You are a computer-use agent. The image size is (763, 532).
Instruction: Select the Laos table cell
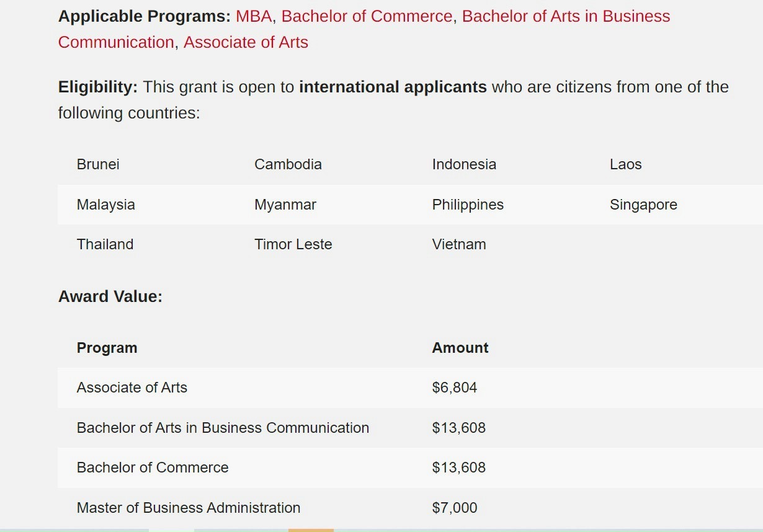(625, 164)
